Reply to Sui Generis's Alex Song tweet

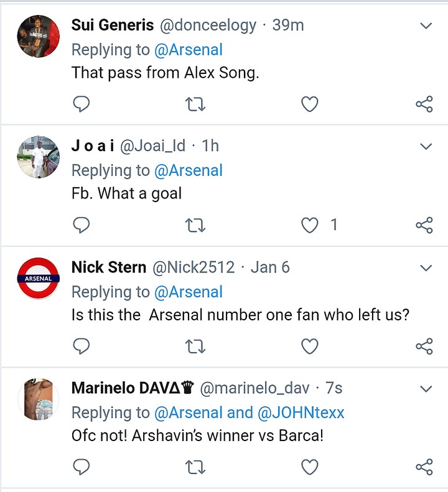[x=82, y=104]
